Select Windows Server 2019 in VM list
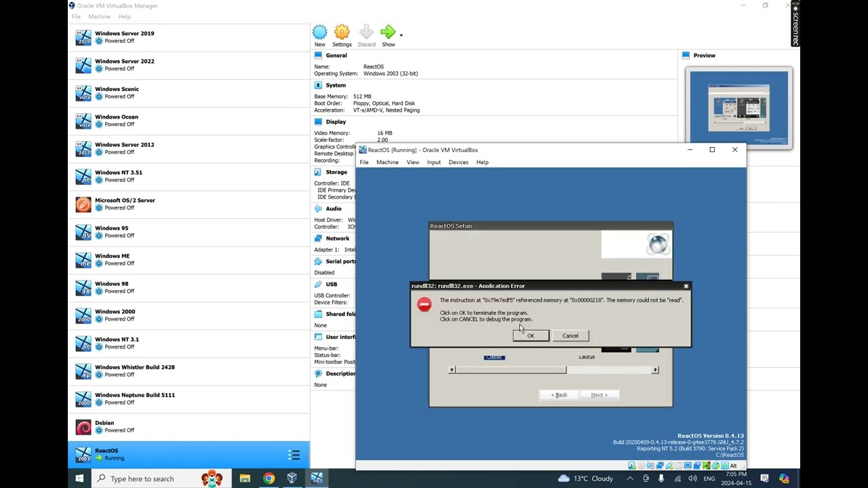The height and width of the screenshot is (488, 868). [189, 37]
